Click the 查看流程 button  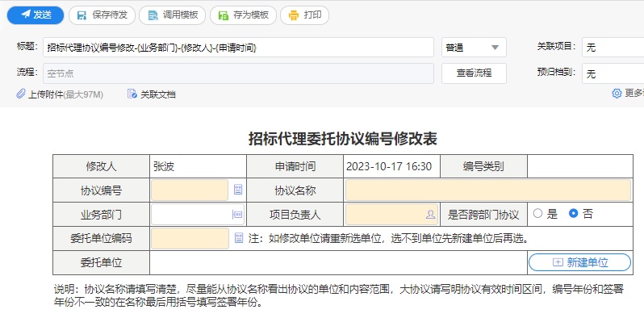tap(474, 73)
